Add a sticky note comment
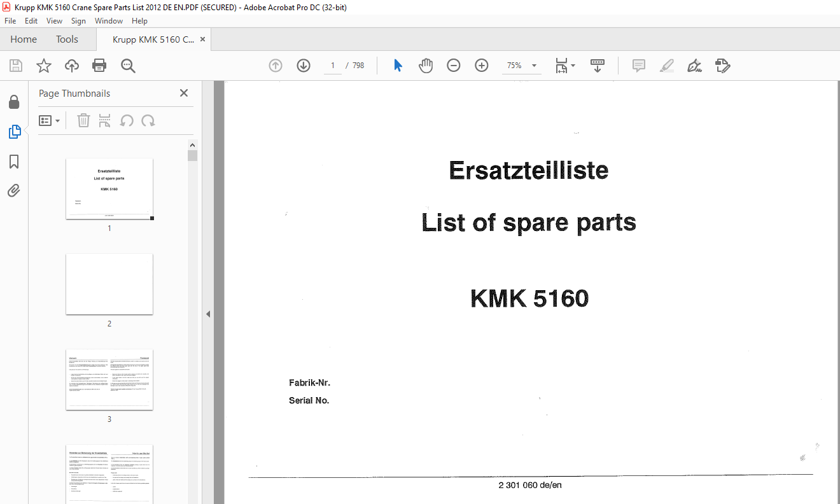This screenshot has width=840, height=504. [x=639, y=66]
